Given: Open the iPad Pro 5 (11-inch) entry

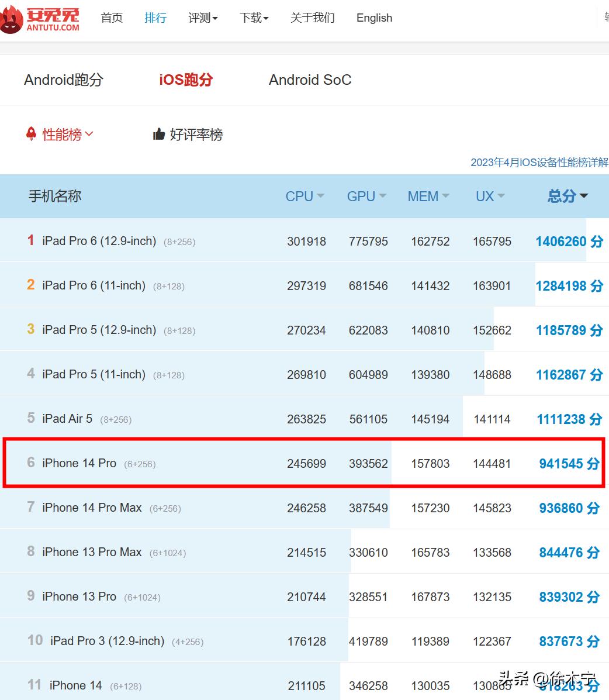Looking at the screenshot, I should point(94,374).
